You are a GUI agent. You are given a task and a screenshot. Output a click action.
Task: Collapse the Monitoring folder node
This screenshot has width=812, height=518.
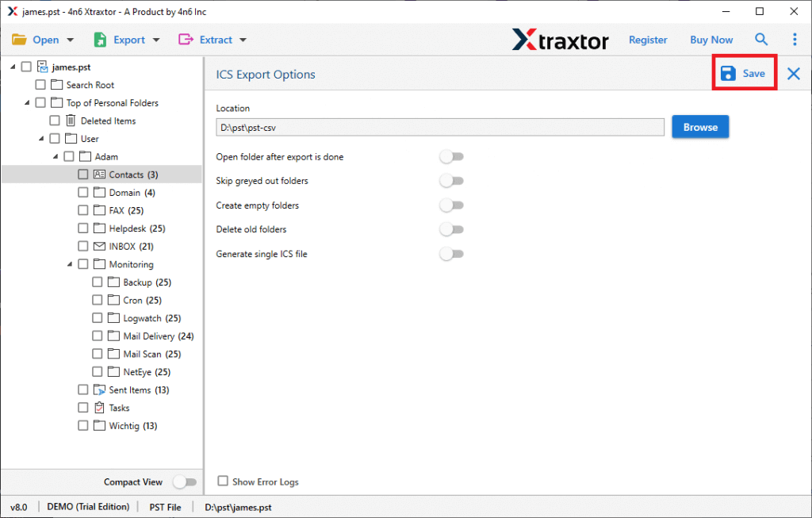coord(70,264)
